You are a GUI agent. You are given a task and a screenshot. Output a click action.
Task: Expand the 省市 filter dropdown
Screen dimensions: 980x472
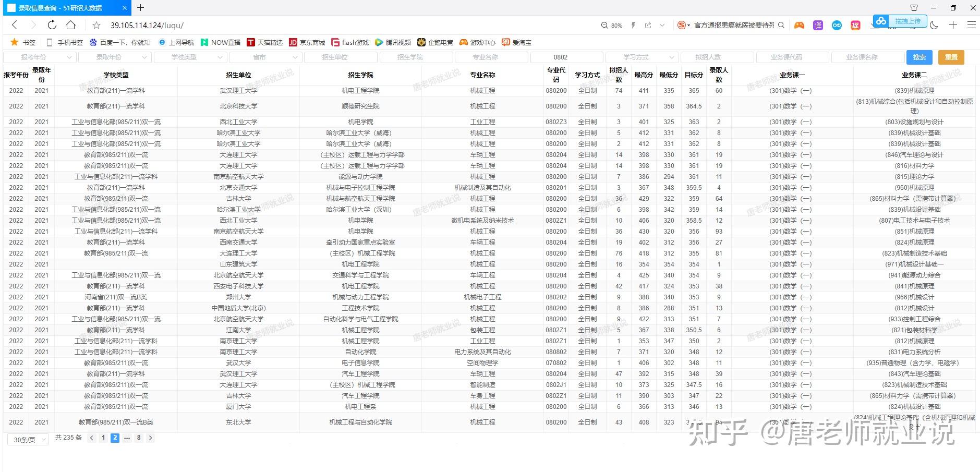click(265, 57)
